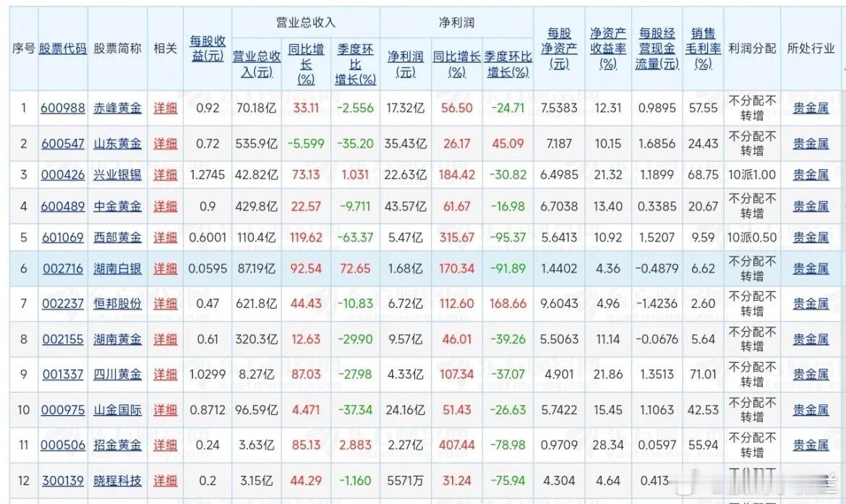
Task: Open stock name link 中金黄金
Action: (x=117, y=206)
